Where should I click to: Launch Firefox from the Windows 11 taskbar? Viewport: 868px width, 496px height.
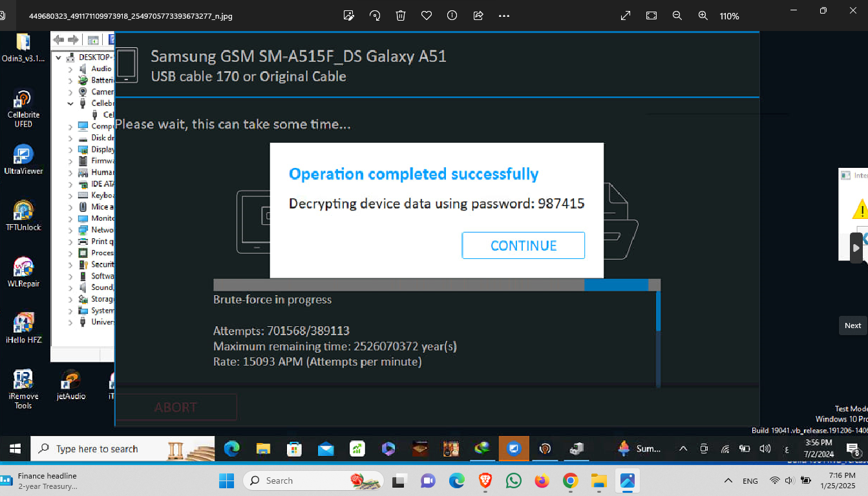tap(542, 480)
